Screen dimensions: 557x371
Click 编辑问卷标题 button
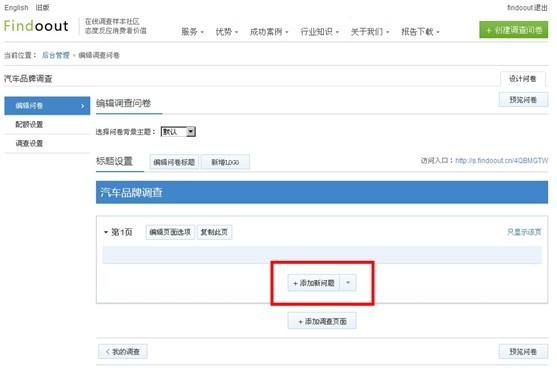[174, 162]
